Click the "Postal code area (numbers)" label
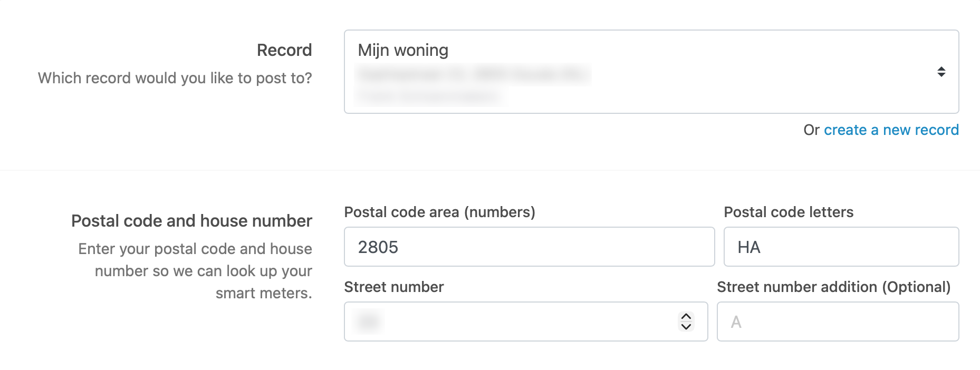This screenshot has width=980, height=370. click(439, 212)
